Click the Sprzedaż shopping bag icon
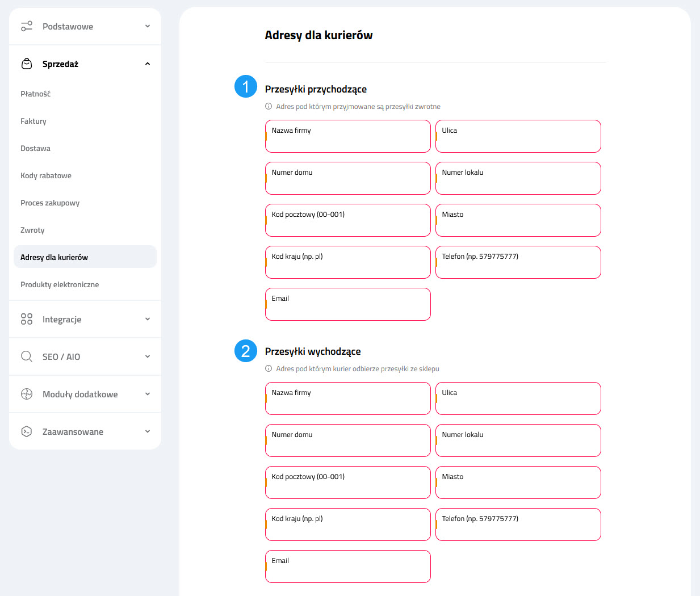 click(27, 64)
